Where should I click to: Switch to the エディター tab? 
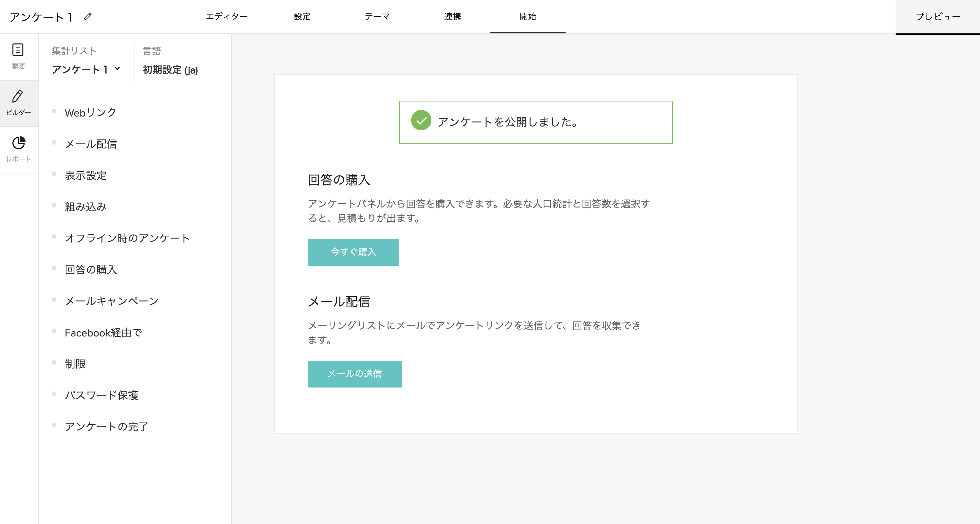point(227,17)
